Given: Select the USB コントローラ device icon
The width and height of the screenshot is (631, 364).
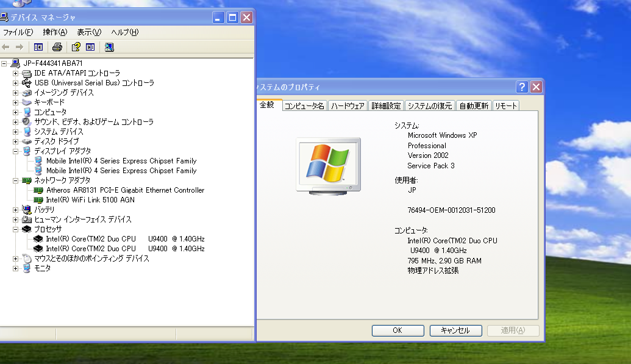Looking at the screenshot, I should (x=27, y=83).
